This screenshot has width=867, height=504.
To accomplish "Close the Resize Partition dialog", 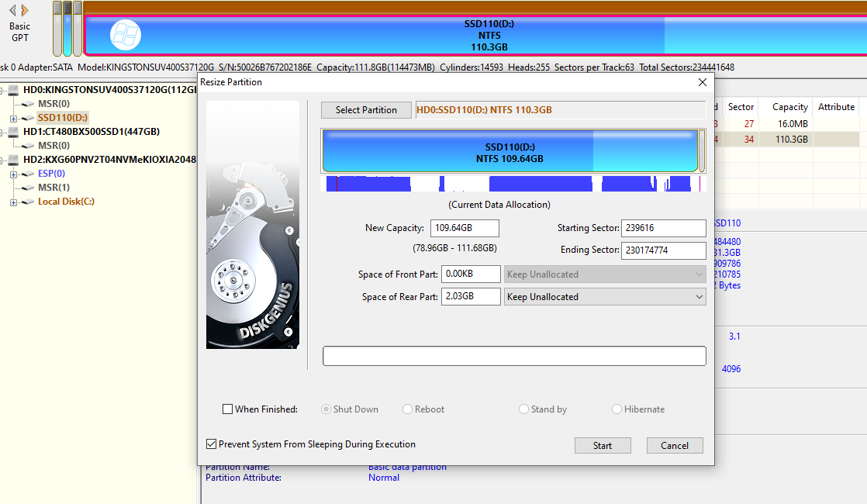I will tap(703, 81).
